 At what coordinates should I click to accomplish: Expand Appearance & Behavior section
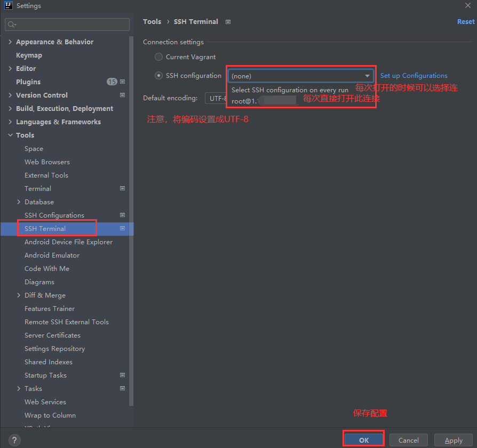10,42
